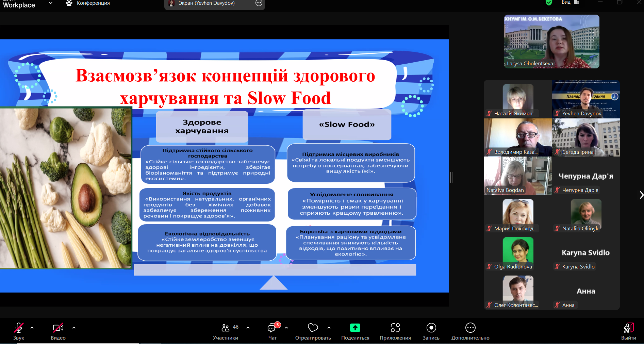Open reactions with Отреагировать heart icon
The height and width of the screenshot is (344, 644).
tap(313, 331)
